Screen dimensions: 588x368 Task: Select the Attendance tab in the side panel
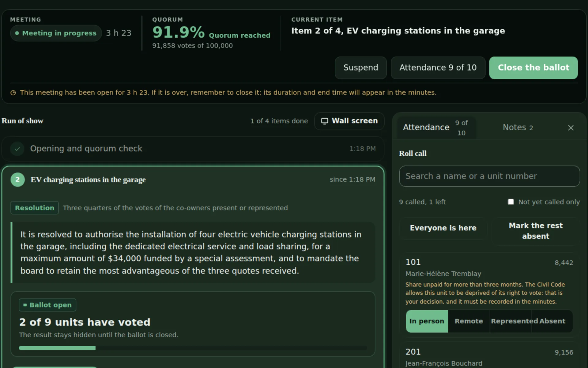click(436, 128)
